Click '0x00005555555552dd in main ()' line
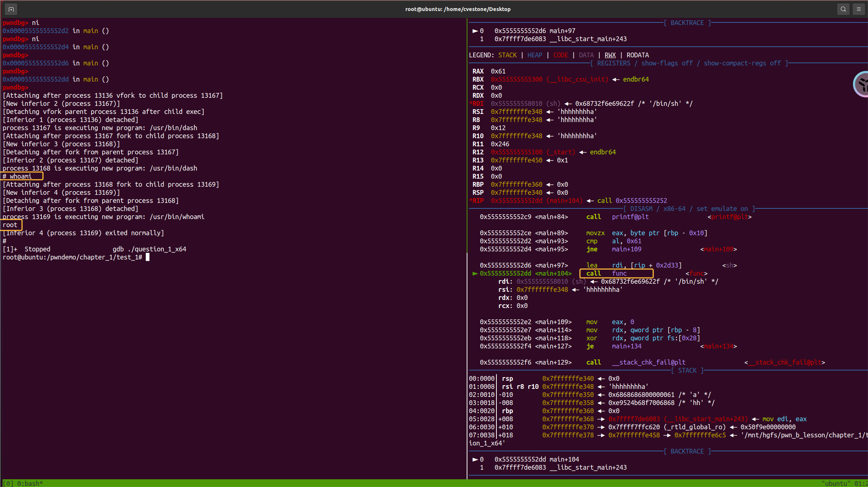Screen dimensions: 868x487 click(x=56, y=79)
